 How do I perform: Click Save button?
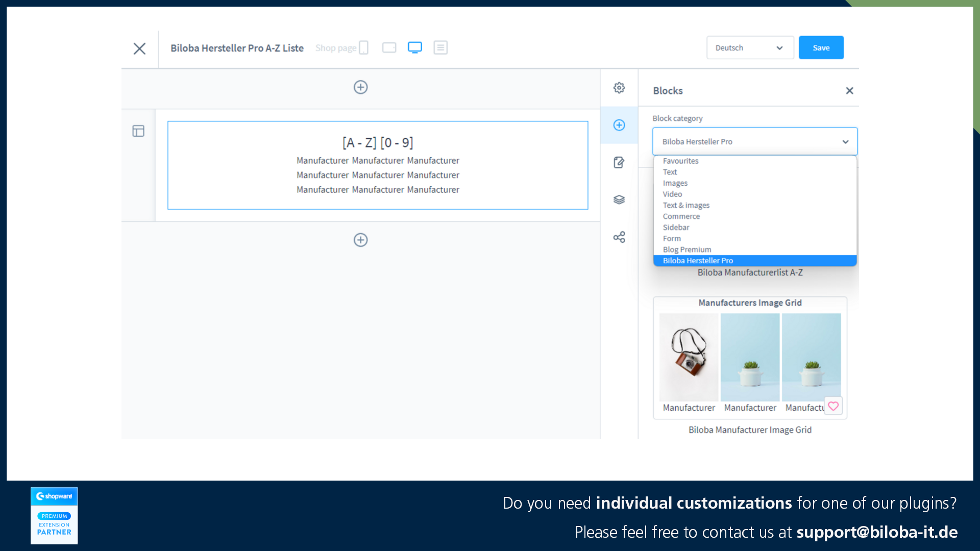click(x=820, y=48)
